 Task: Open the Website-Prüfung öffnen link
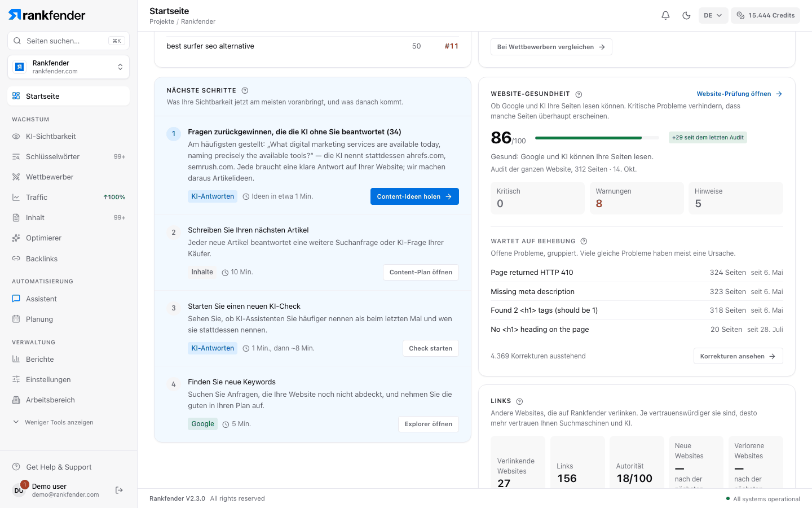pos(739,94)
